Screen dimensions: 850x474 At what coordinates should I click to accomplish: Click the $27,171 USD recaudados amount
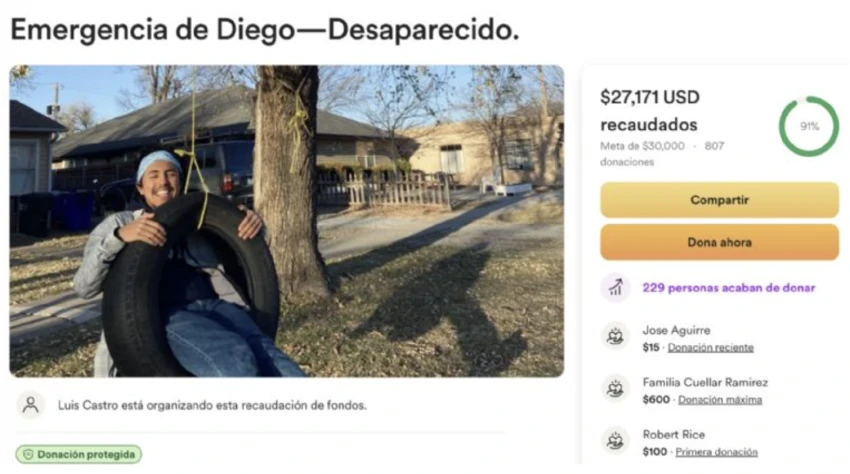(x=649, y=111)
